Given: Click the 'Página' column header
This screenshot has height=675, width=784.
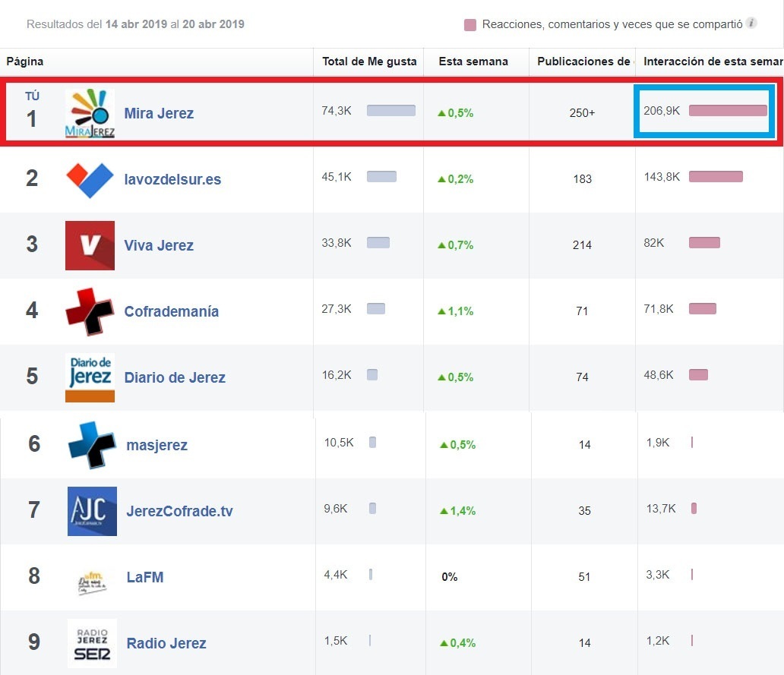Looking at the screenshot, I should coord(25,62).
